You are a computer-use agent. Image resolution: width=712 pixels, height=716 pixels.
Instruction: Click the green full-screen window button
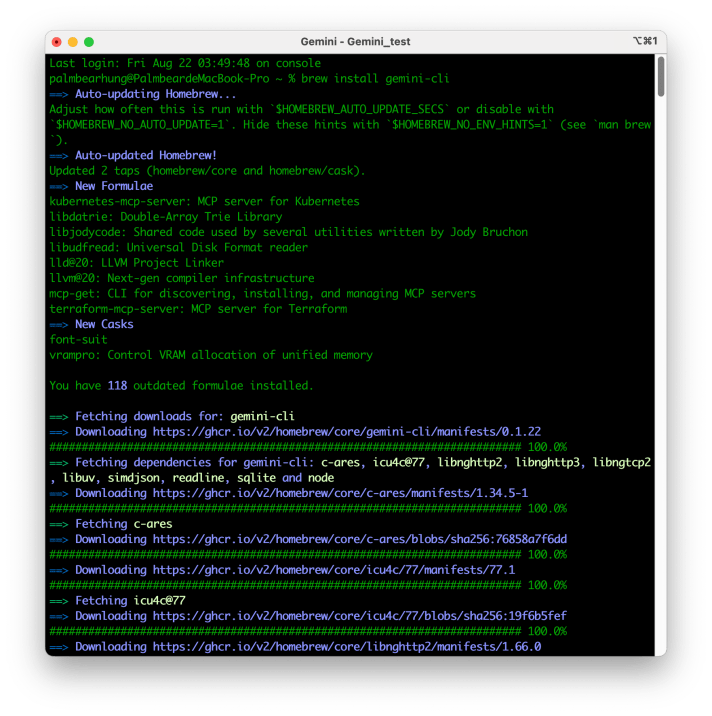click(89, 42)
